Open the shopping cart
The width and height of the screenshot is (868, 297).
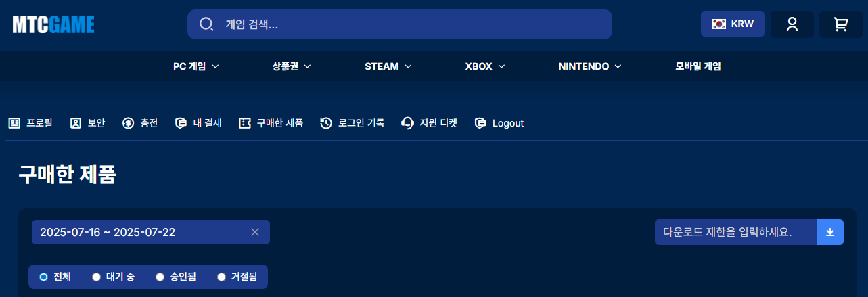840,24
